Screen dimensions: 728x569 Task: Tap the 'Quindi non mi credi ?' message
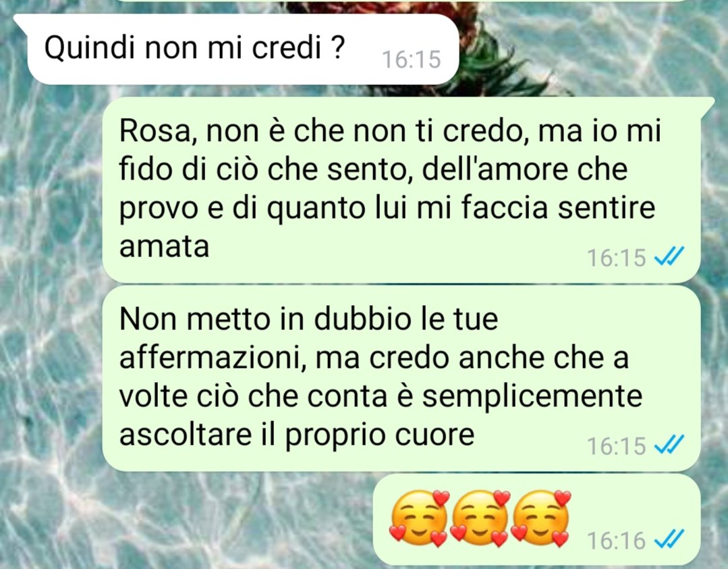click(243, 49)
